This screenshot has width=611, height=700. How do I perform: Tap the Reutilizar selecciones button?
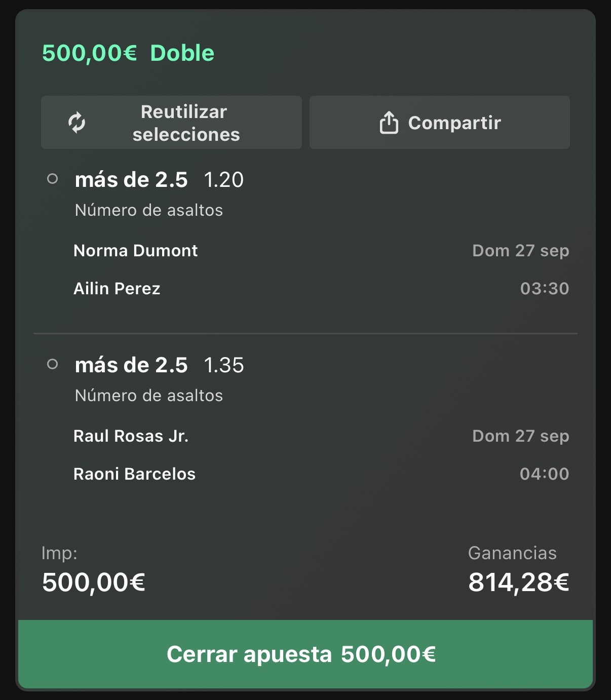coord(171,123)
